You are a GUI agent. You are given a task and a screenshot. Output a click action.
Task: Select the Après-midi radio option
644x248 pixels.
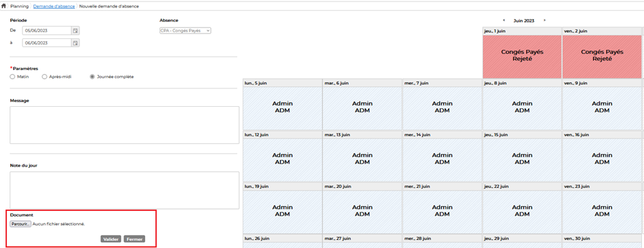coord(45,76)
